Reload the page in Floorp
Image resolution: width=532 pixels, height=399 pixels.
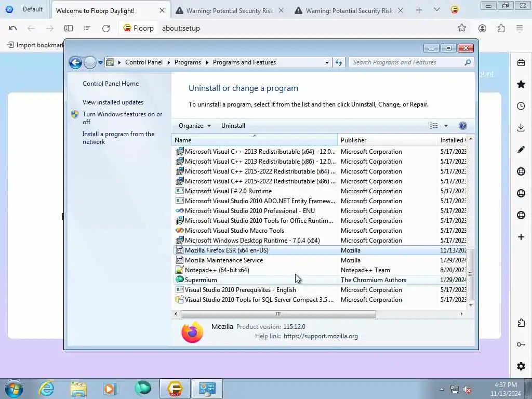pyautogui.click(x=106, y=28)
